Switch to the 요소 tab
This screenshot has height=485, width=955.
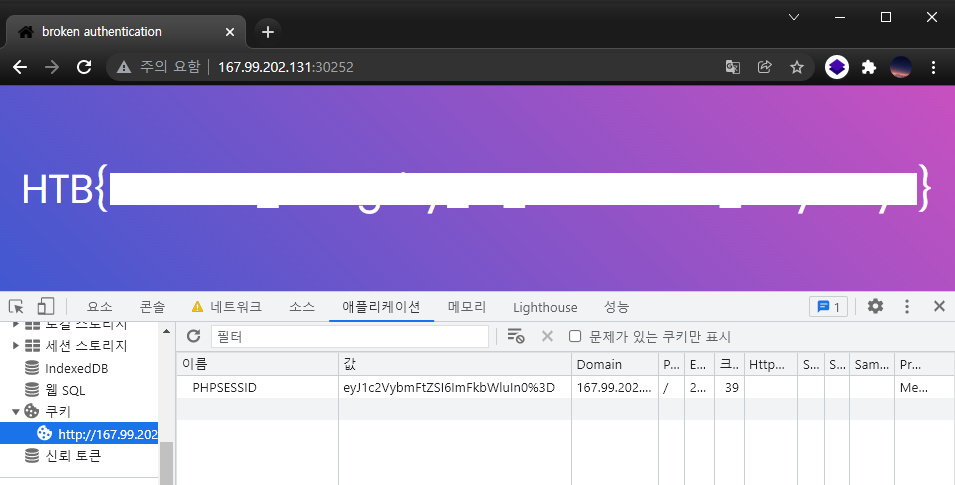99,307
